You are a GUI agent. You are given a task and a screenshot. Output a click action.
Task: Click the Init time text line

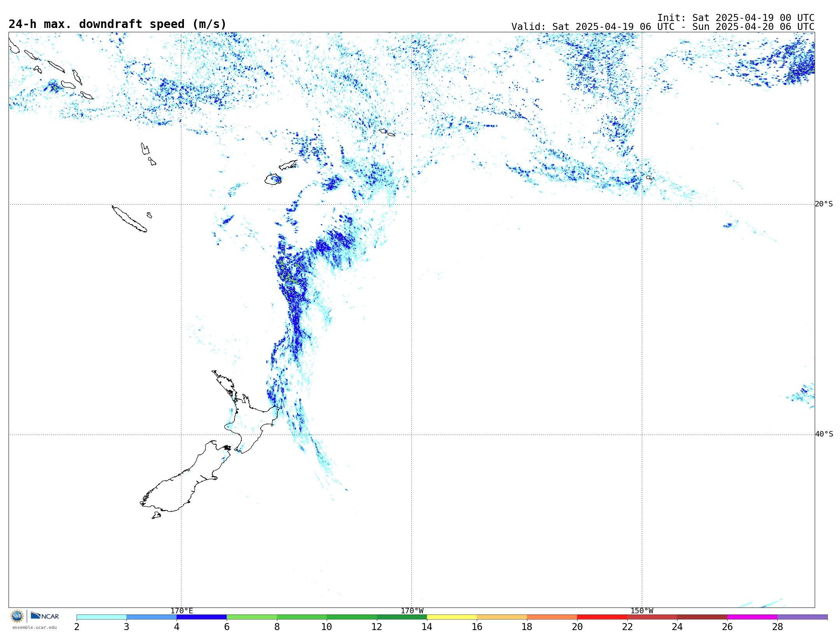click(736, 18)
